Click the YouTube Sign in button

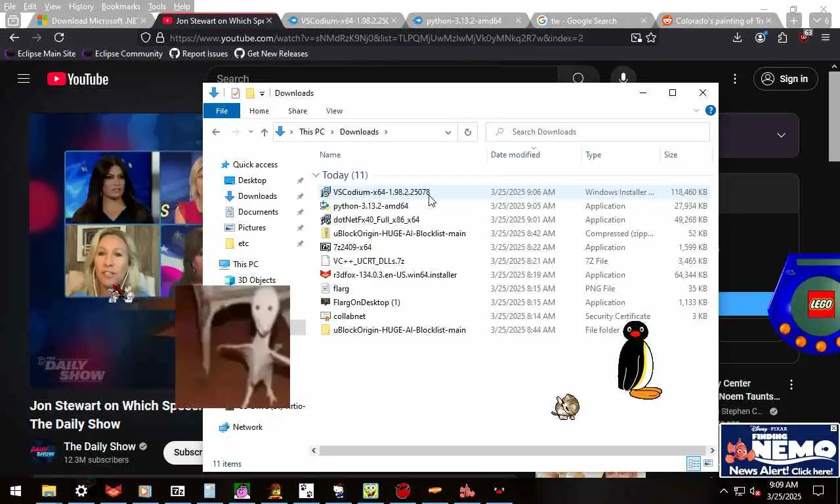785,79
